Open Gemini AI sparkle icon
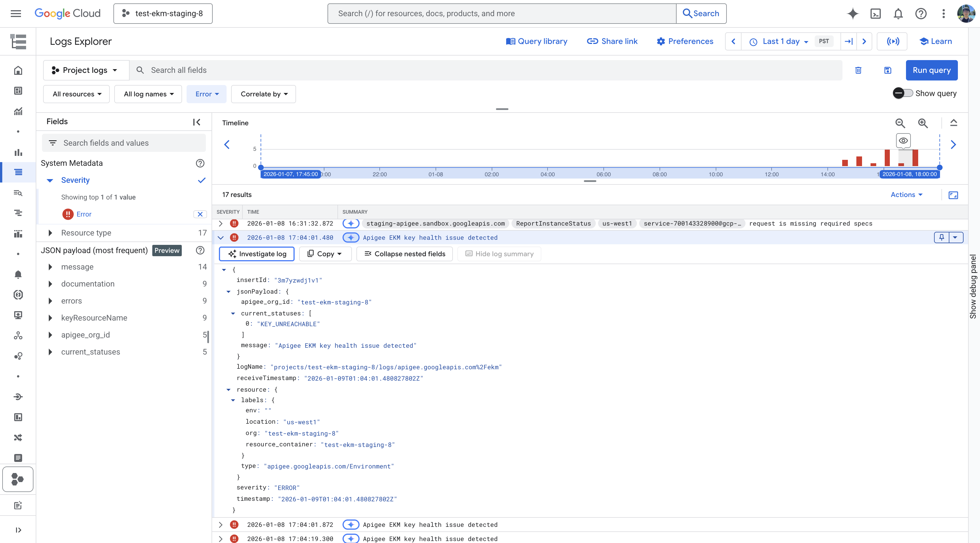The width and height of the screenshot is (980, 543). [x=853, y=14]
